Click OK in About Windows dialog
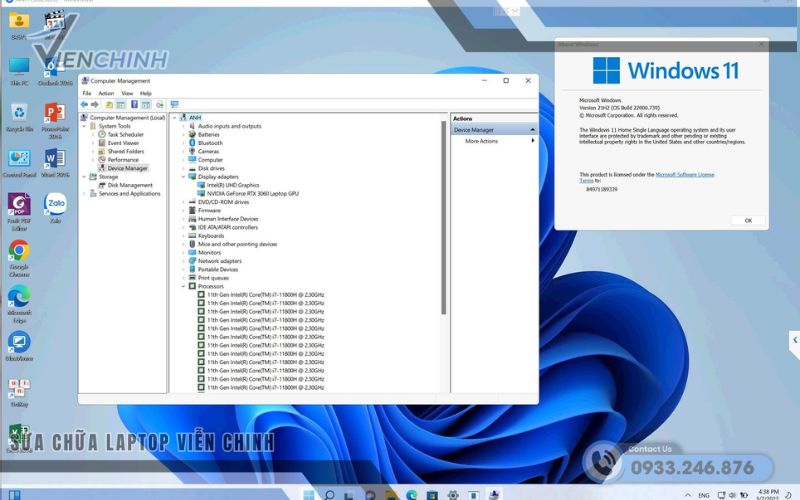 tap(748, 220)
